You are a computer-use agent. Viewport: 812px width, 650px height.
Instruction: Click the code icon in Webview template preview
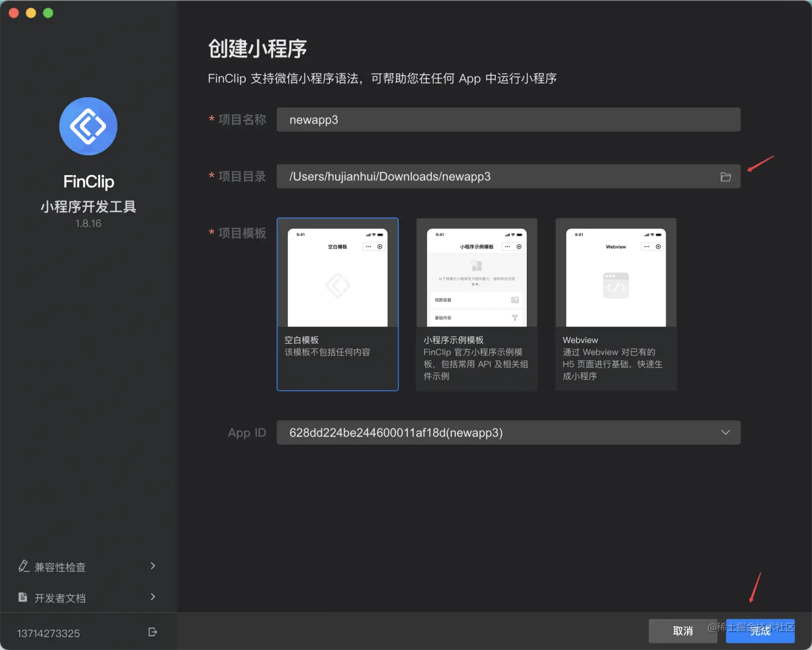tap(616, 285)
